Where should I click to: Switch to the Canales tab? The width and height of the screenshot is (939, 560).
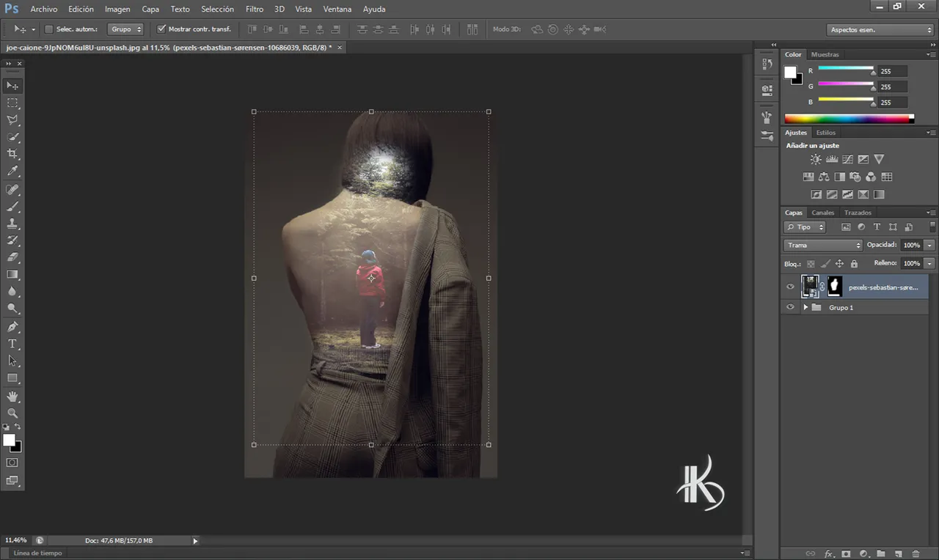[822, 213]
